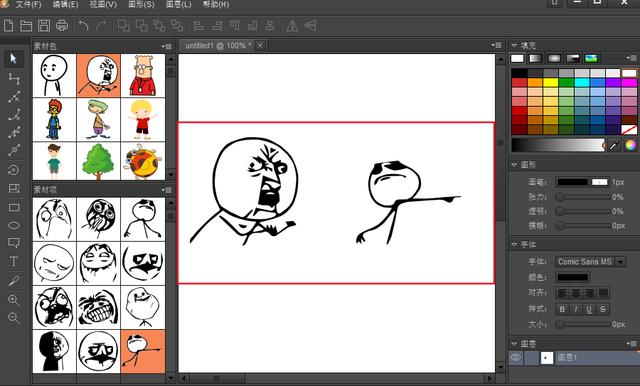This screenshot has width=640, height=386.
Task: Click the Undo arrow icon
Action: (x=84, y=26)
